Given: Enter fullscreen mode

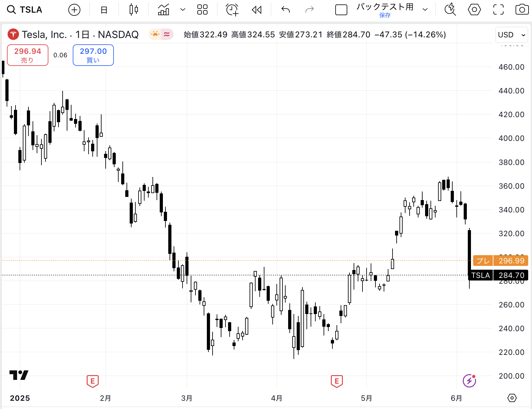Looking at the screenshot, I should pos(498,10).
